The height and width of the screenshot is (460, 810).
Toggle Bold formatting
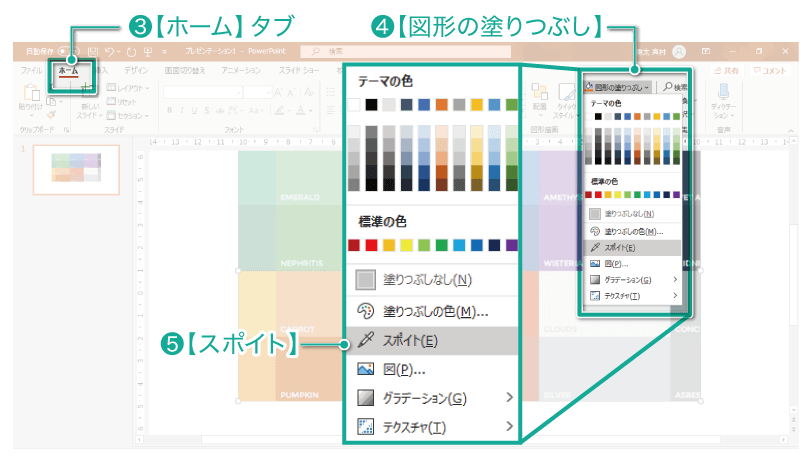169,111
